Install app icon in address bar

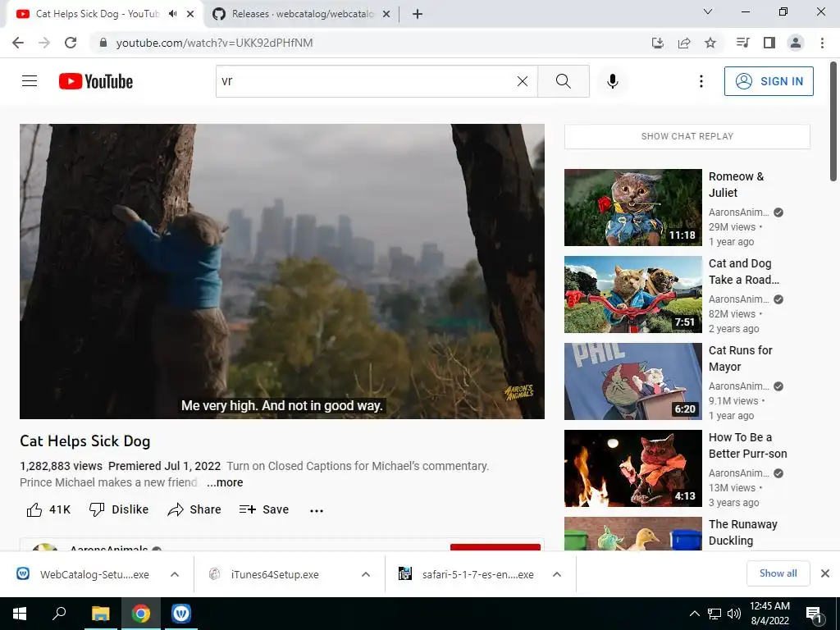(658, 43)
